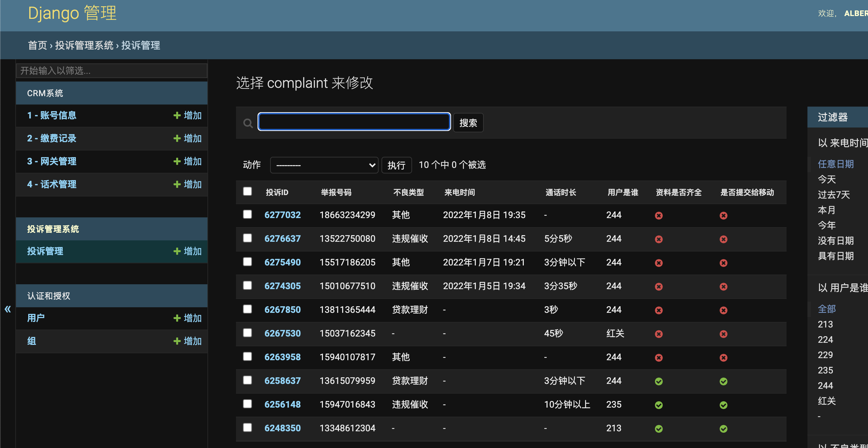Click the plus add icon for 网关管理
This screenshot has width=868, height=448.
click(x=177, y=161)
